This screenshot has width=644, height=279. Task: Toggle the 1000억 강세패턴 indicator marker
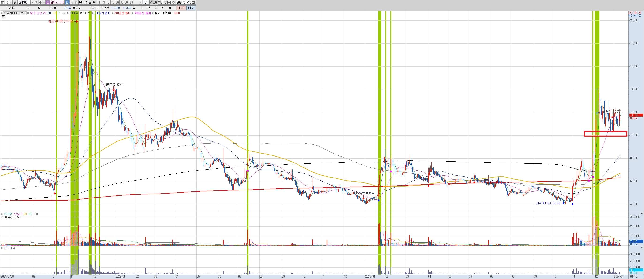point(68,13)
